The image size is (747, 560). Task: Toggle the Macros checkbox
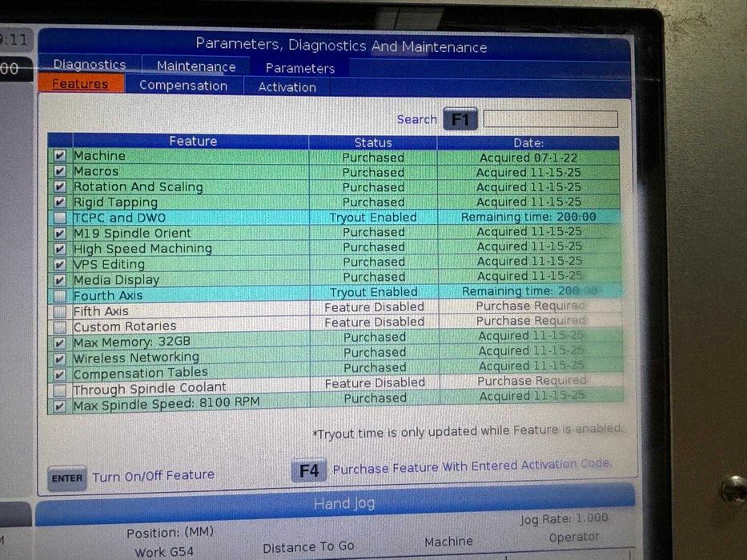pyautogui.click(x=59, y=171)
